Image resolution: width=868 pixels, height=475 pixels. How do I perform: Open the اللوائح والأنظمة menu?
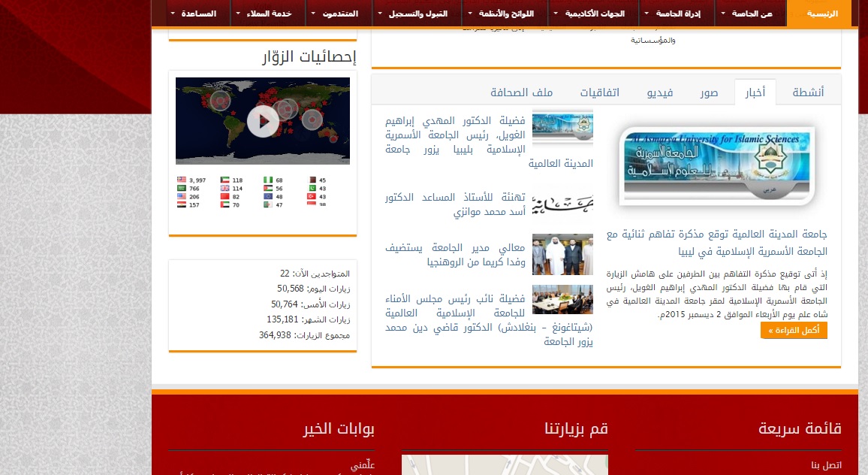coord(505,14)
